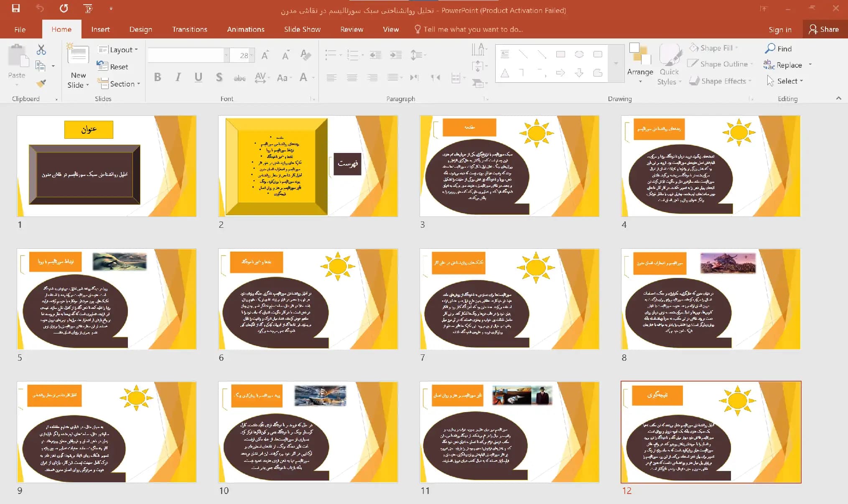The width and height of the screenshot is (848, 504).
Task: Select the oval shape in shapes gallery
Action: (579, 54)
